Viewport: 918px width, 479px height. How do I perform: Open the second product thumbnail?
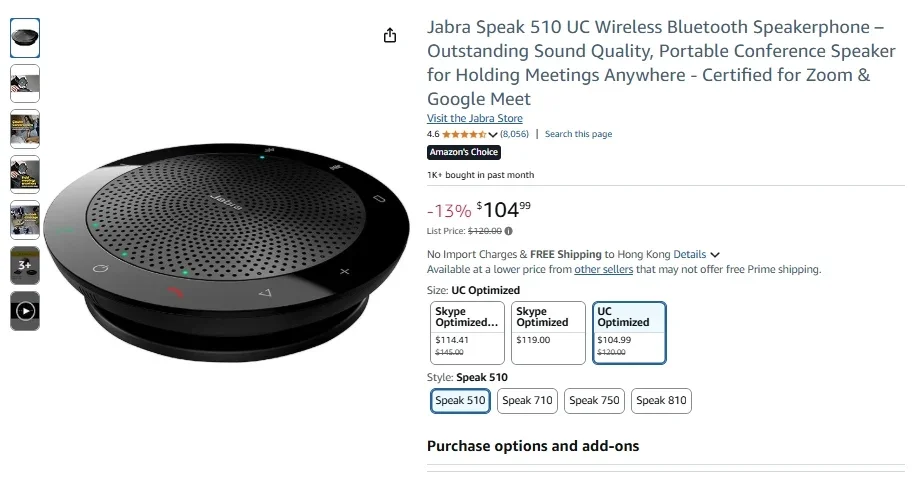[x=25, y=84]
